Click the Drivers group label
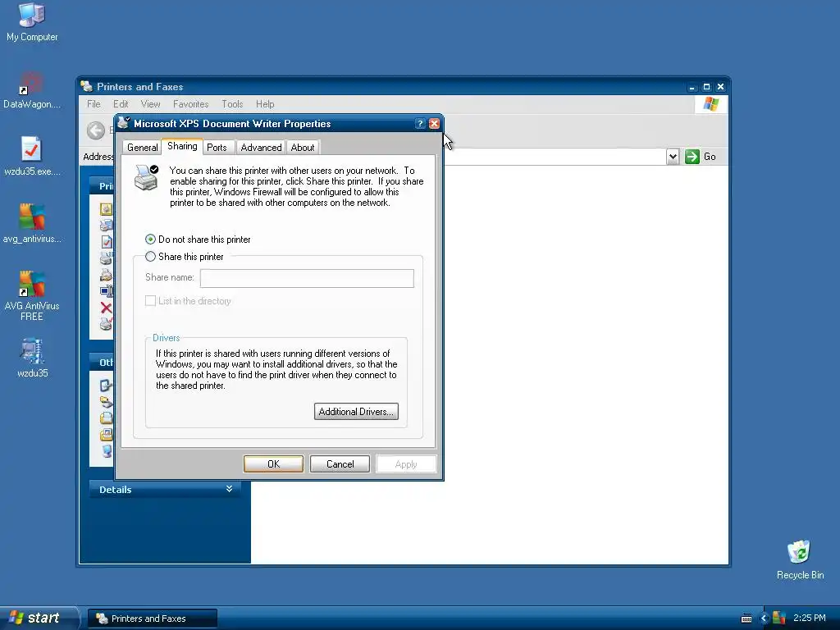Image resolution: width=840 pixels, height=630 pixels. pos(166,338)
